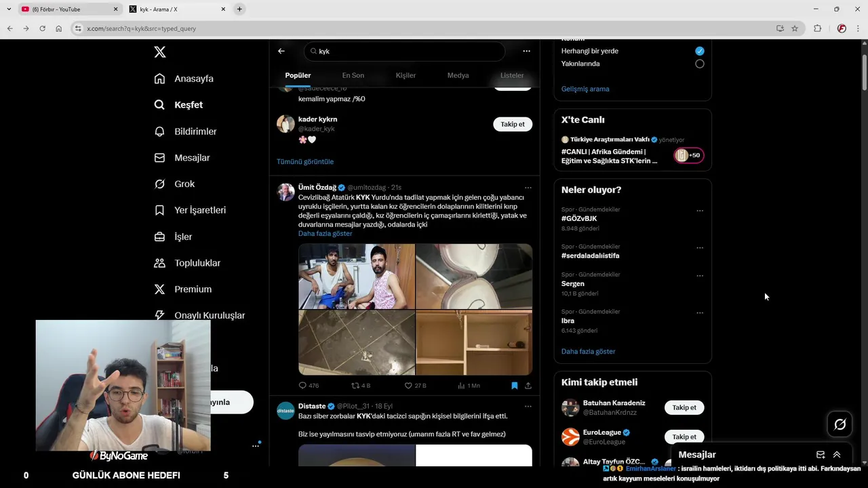Open account menu dots in sidebar
This screenshot has height=488, width=868.
coord(256,446)
